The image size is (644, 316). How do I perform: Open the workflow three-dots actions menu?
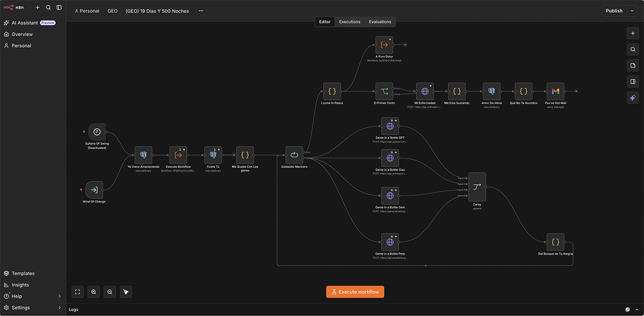[x=201, y=11]
